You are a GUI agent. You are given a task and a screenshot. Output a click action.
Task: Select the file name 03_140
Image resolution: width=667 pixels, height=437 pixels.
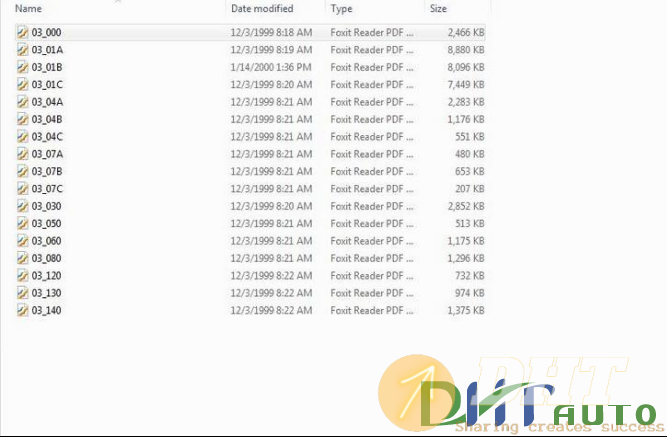click(x=46, y=310)
